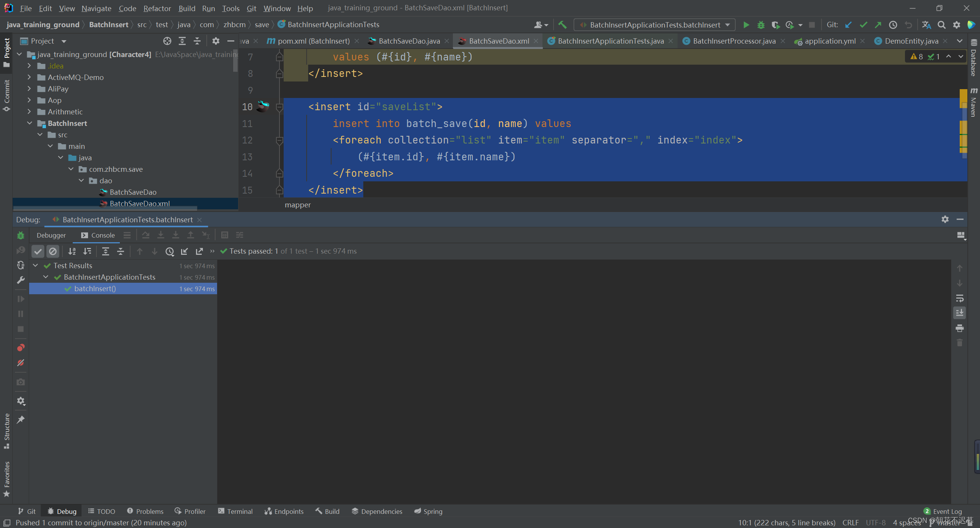Screen dimensions: 980x528
Task: Open the Refactor menu
Action: pyautogui.click(x=157, y=8)
